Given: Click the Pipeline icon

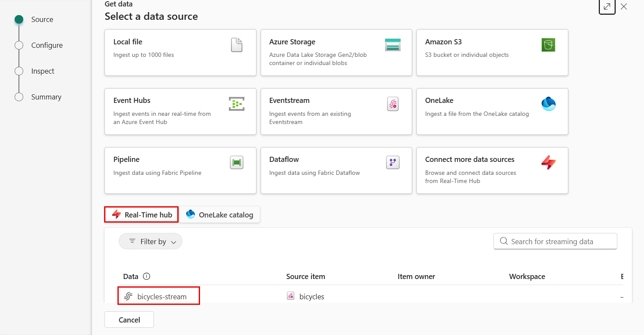Looking at the screenshot, I should tap(237, 163).
